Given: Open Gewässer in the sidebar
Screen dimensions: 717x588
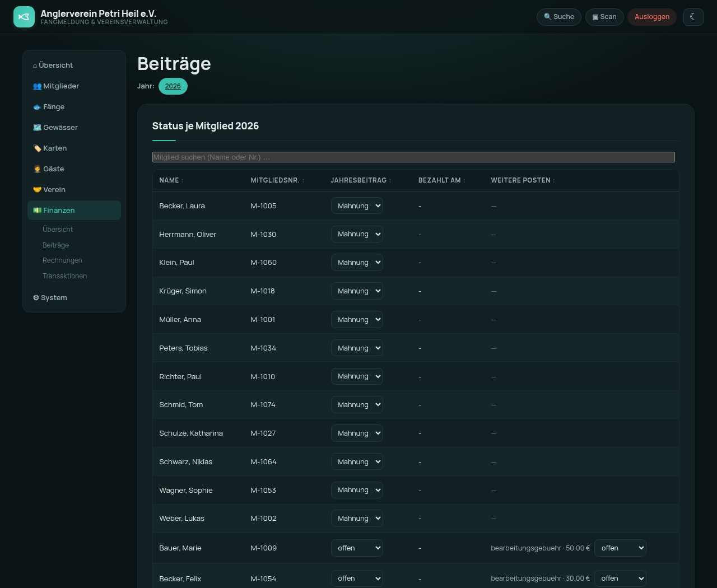Looking at the screenshot, I should [74, 128].
